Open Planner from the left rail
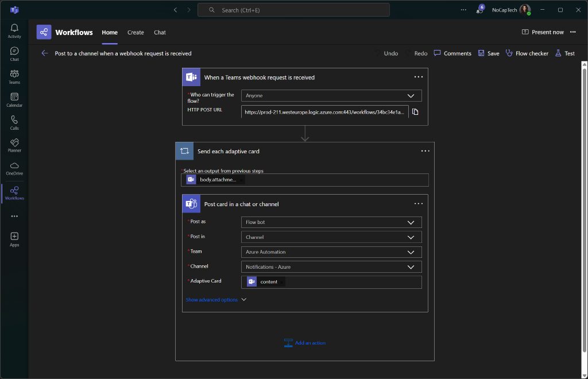This screenshot has height=379, width=588. point(14,145)
